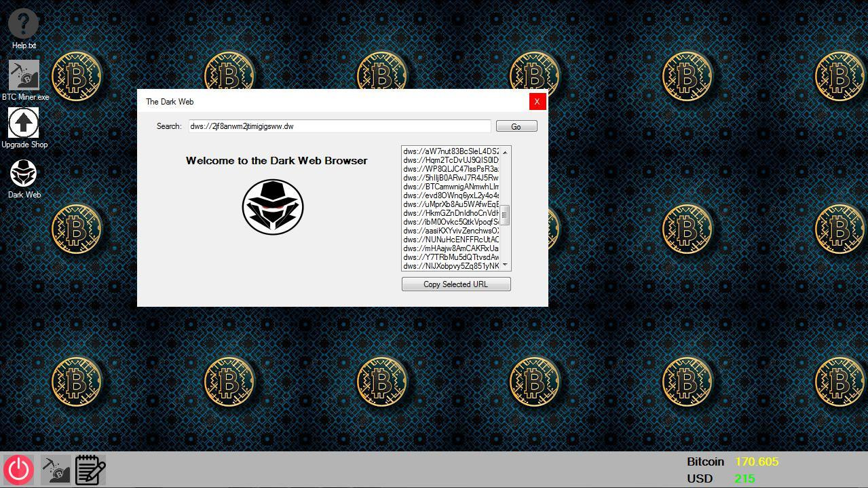Select the URL starting with dws://uMprXb8Au5
Screen dimensions: 868x488
point(451,204)
